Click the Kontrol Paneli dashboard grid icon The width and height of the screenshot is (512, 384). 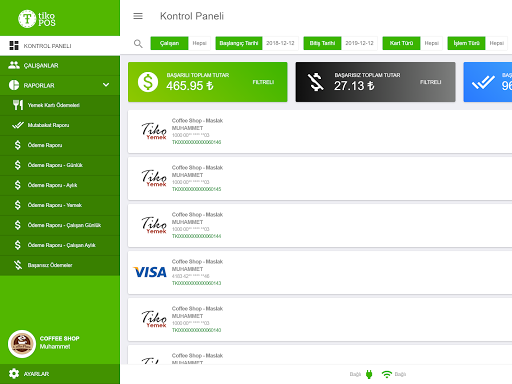(14, 46)
